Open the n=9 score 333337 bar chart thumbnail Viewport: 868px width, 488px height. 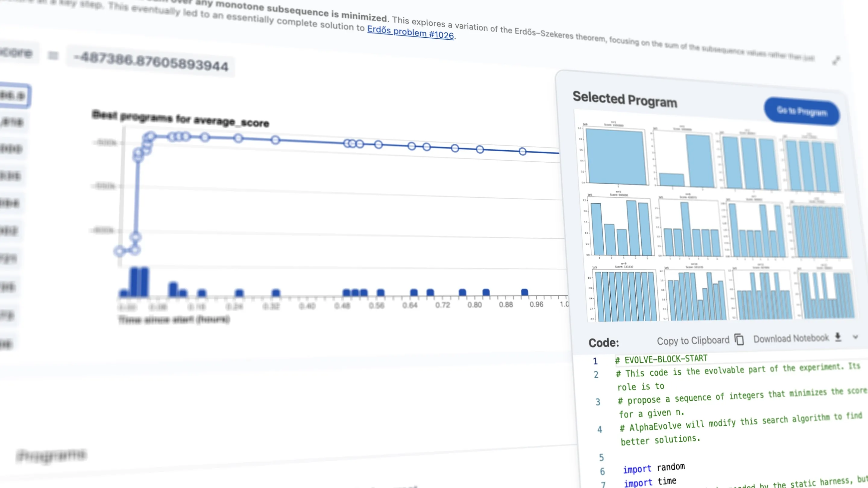pos(623,292)
